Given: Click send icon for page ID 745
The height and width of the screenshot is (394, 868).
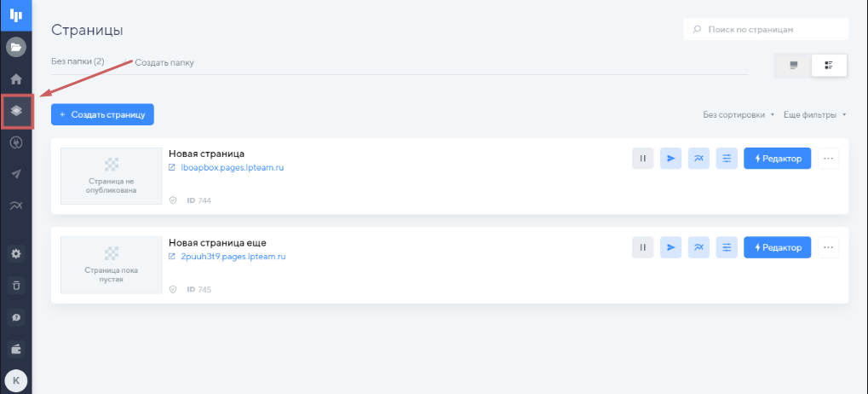Looking at the screenshot, I should pos(670,247).
